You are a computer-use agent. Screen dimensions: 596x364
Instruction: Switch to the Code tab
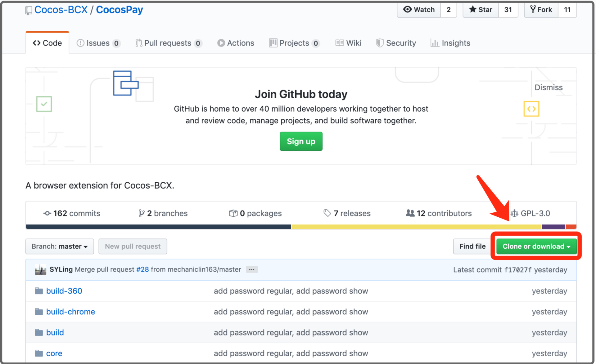coord(47,43)
